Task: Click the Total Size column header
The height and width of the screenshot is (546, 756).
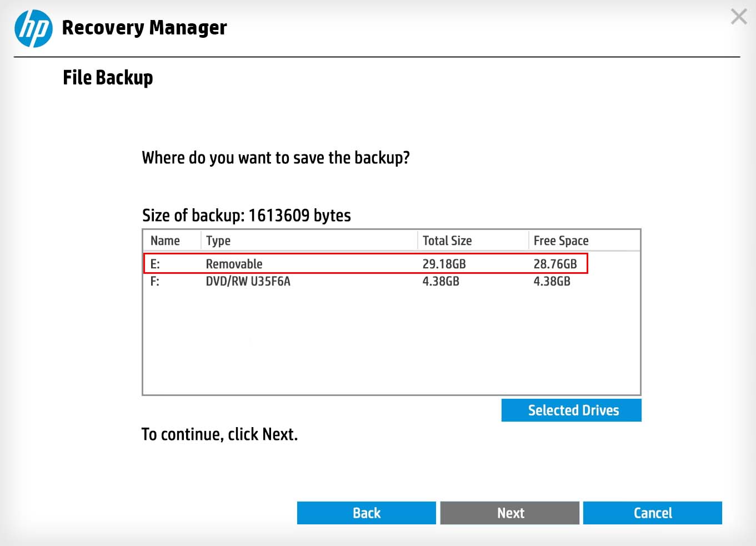Action: click(x=473, y=241)
